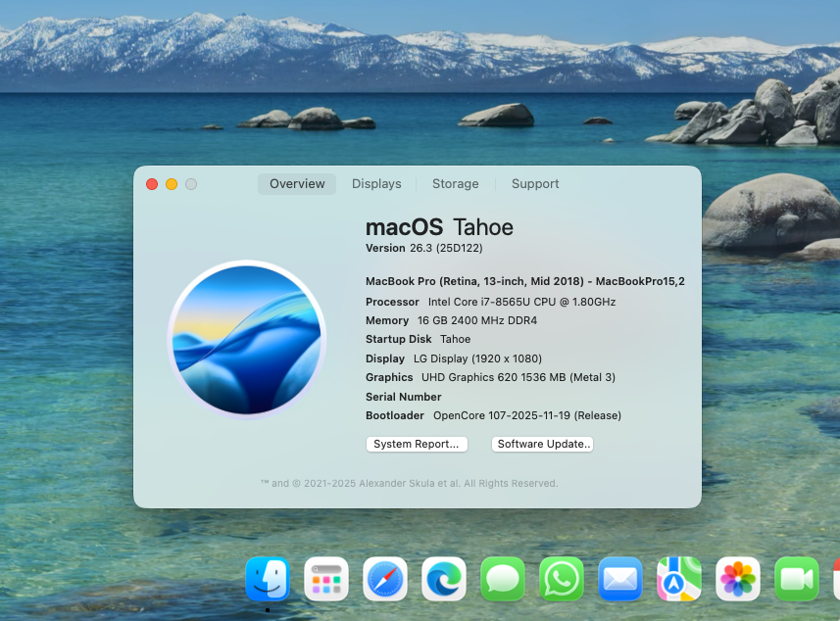Open Launchpad apps grid in Dock

coord(326,579)
